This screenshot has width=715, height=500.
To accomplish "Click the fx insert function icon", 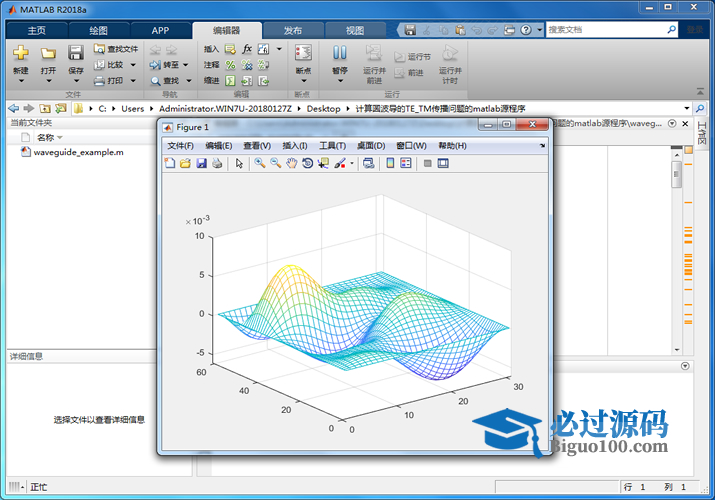I will (247, 49).
